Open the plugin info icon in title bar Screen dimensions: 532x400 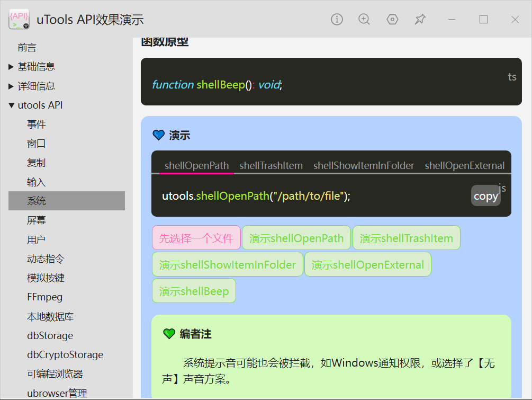pyautogui.click(x=337, y=20)
